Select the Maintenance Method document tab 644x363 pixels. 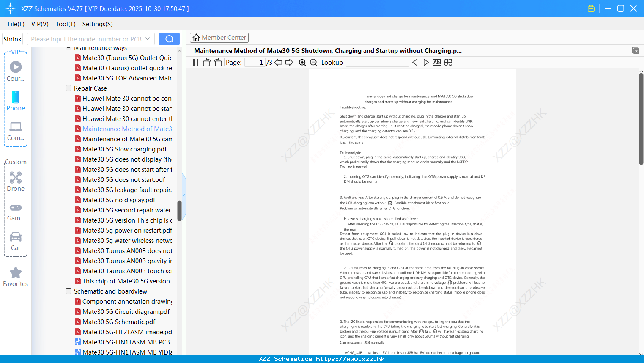[x=328, y=51]
